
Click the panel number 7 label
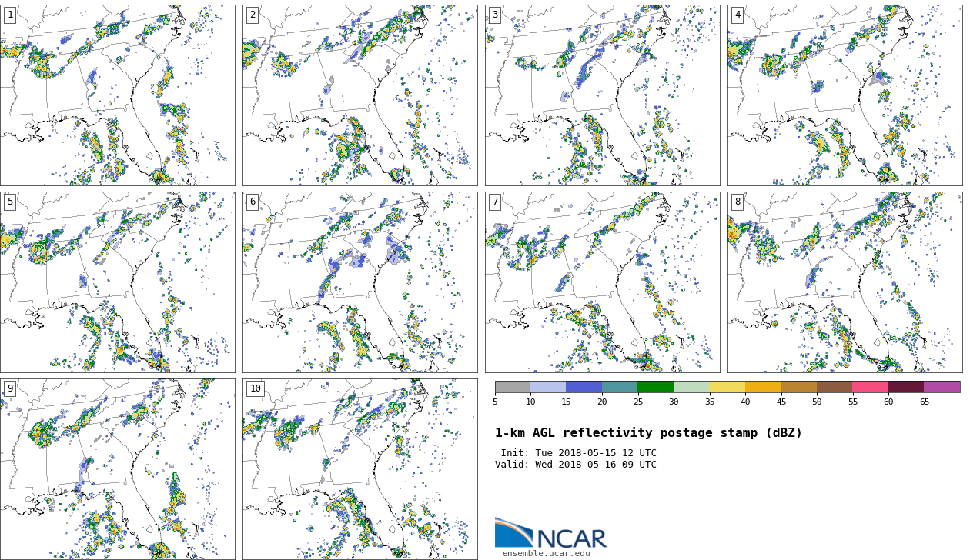pyautogui.click(x=495, y=202)
